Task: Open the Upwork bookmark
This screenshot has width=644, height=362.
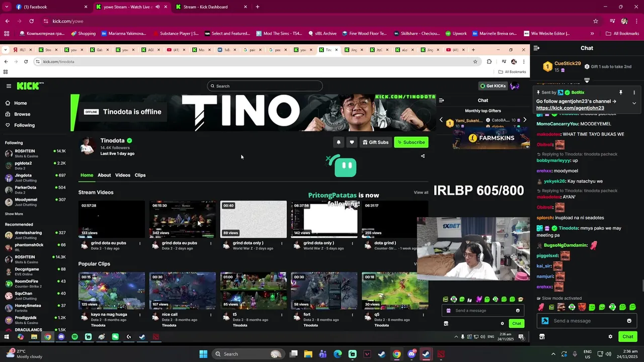Action: [x=456, y=34]
